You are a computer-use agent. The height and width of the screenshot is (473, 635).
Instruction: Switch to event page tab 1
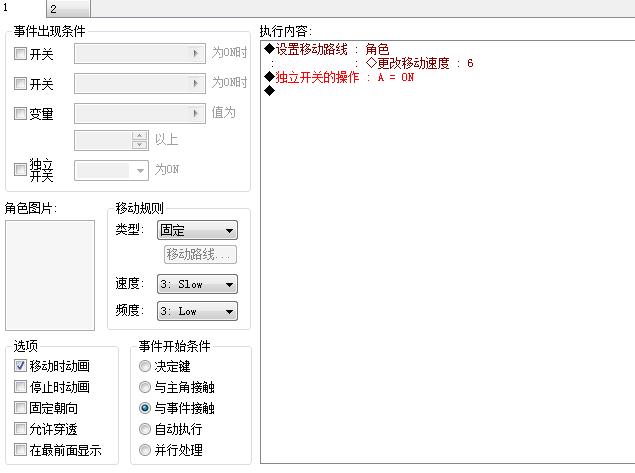click(22, 8)
